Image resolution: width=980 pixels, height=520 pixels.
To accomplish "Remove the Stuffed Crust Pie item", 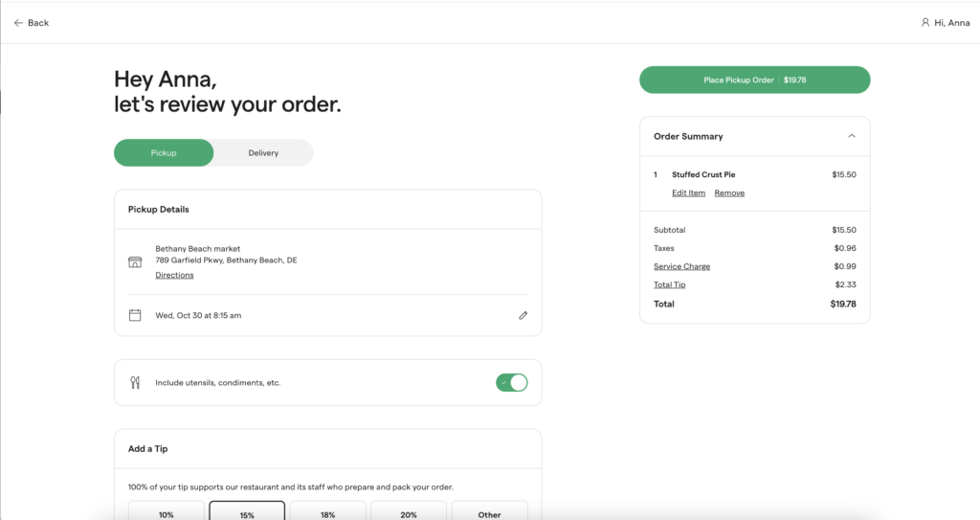I will 729,193.
